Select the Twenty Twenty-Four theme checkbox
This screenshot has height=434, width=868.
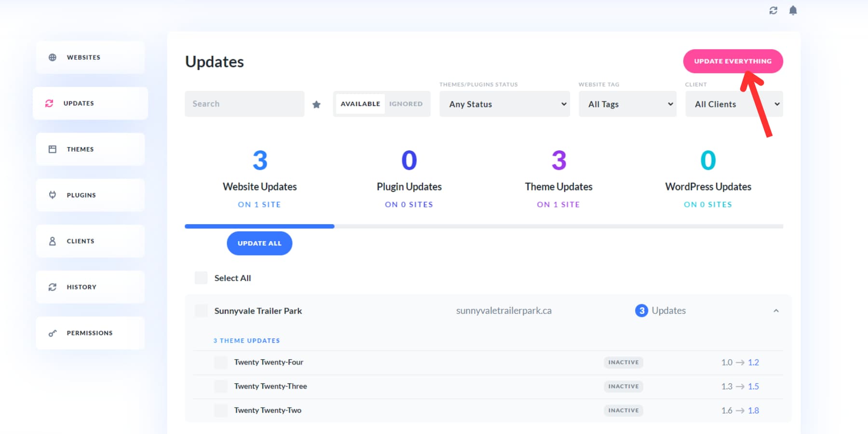coord(221,363)
